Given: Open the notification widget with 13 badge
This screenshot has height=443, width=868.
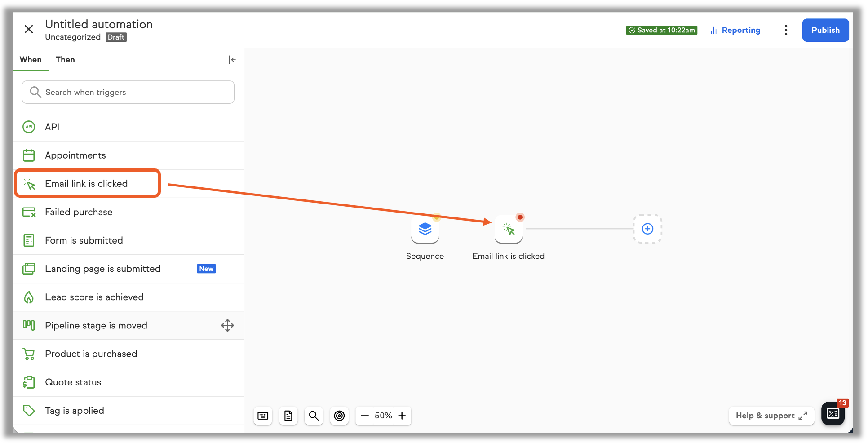Looking at the screenshot, I should pos(833,413).
